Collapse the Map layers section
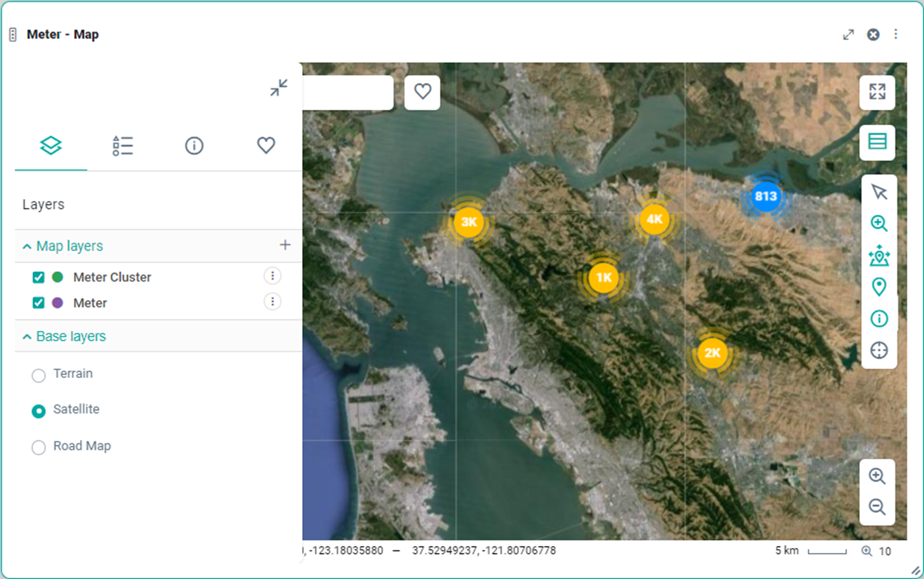 click(27, 247)
